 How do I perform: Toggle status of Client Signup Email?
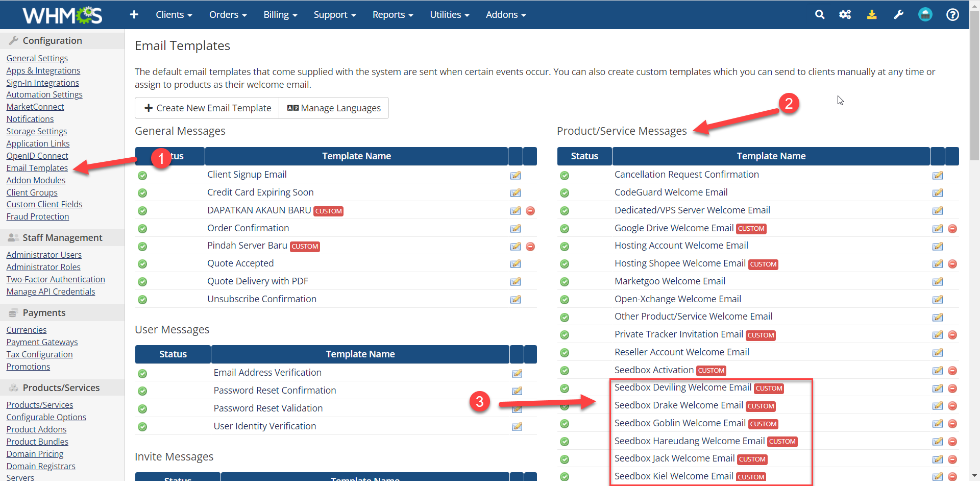[x=142, y=176]
